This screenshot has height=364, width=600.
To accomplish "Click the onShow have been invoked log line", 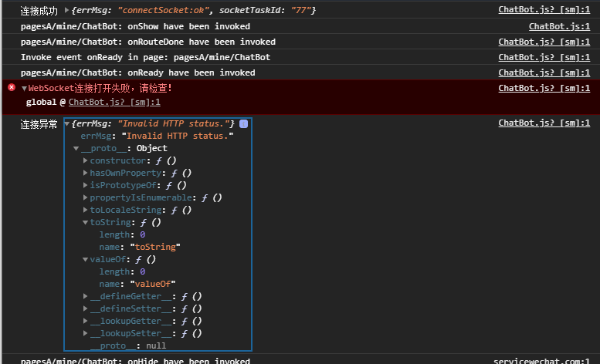I will click(x=135, y=26).
